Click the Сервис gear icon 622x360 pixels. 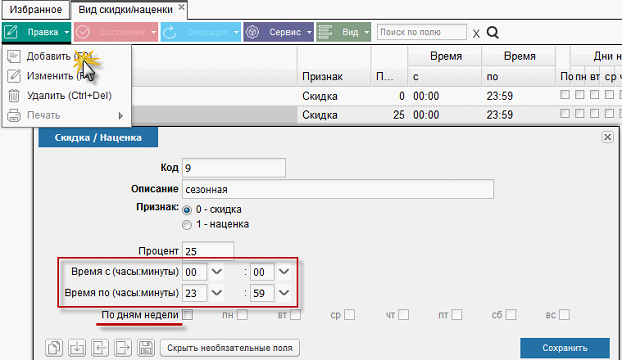pyautogui.click(x=253, y=32)
